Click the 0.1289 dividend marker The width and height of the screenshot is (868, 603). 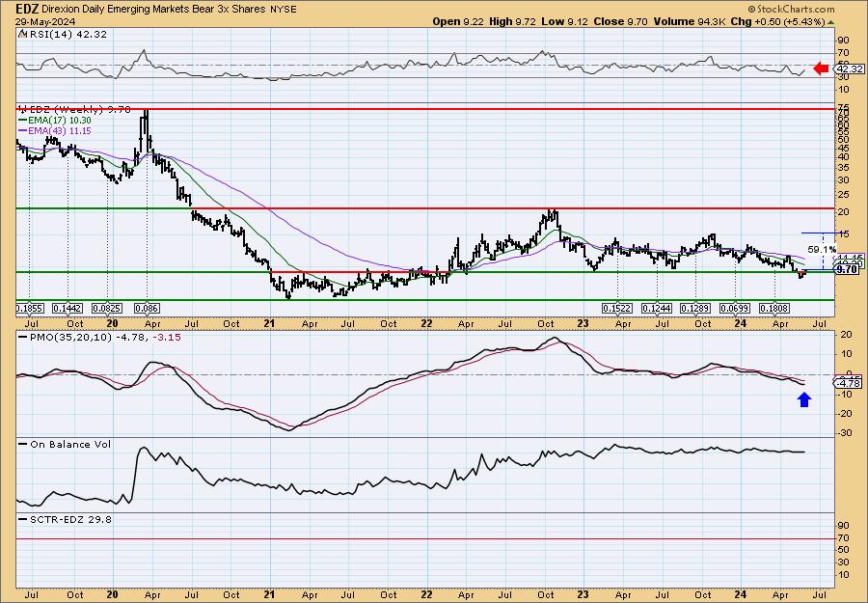click(695, 308)
